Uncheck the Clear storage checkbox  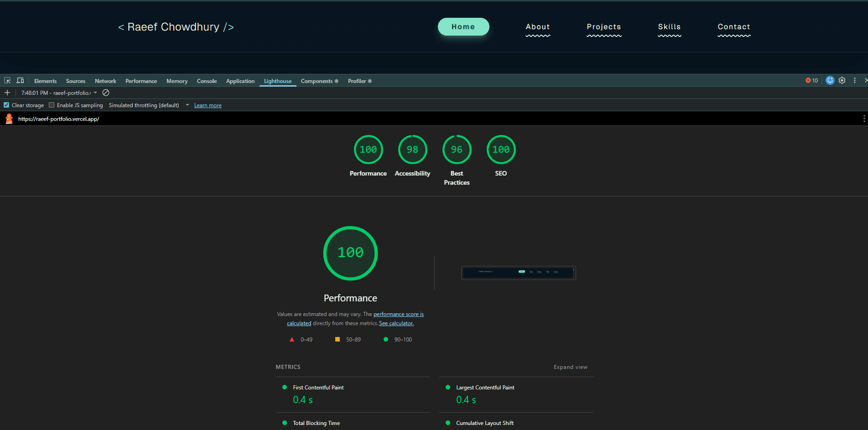6,105
